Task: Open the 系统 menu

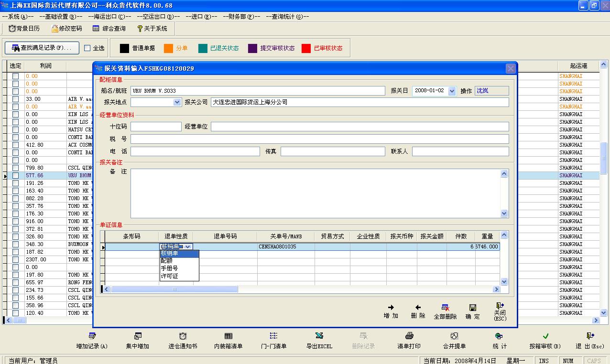Action: coord(18,16)
